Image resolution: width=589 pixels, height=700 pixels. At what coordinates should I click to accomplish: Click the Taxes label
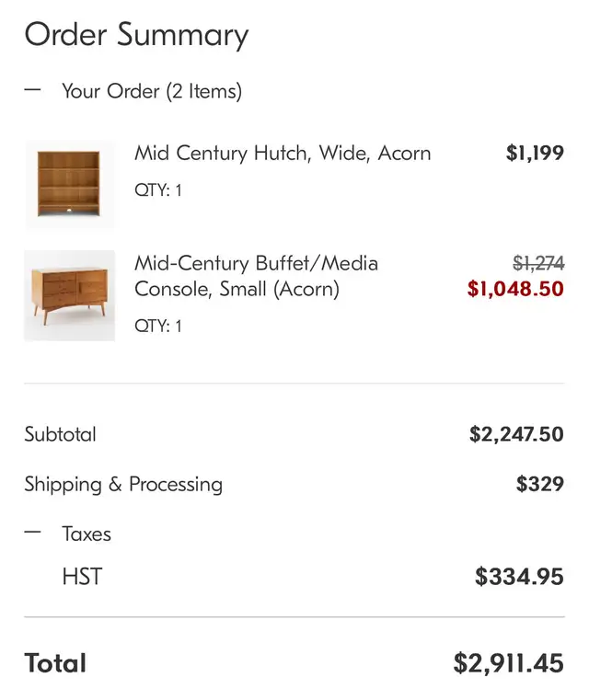click(87, 534)
